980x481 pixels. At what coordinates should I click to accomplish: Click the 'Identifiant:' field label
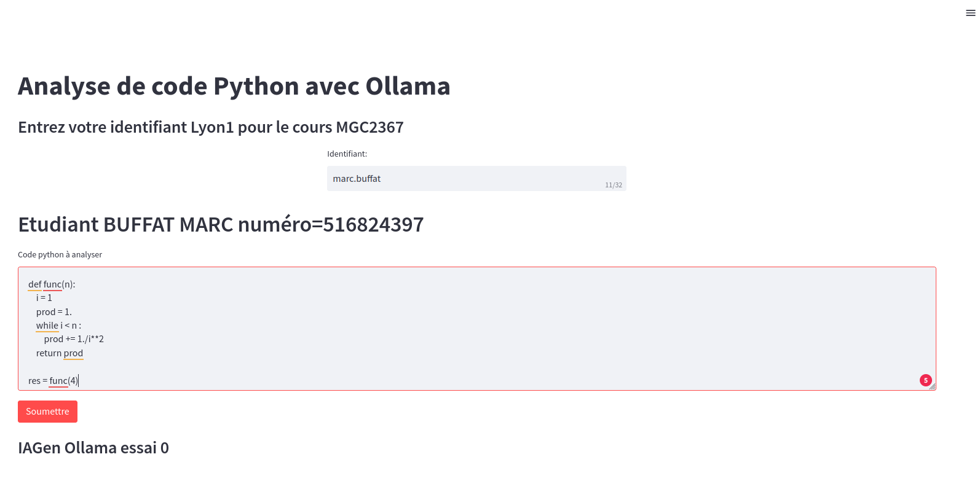tap(347, 154)
